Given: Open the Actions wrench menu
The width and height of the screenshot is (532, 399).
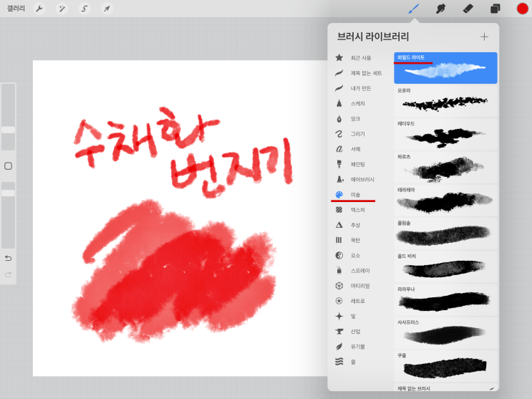Looking at the screenshot, I should (x=39, y=9).
